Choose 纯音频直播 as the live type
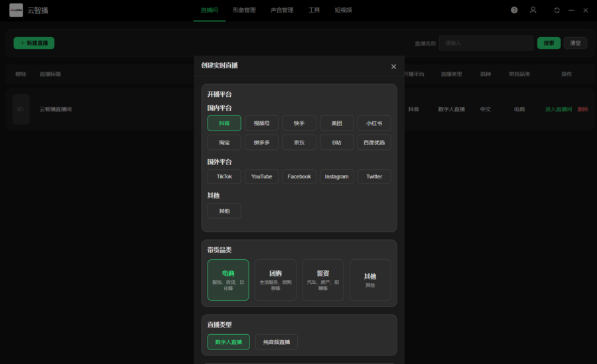 point(277,341)
